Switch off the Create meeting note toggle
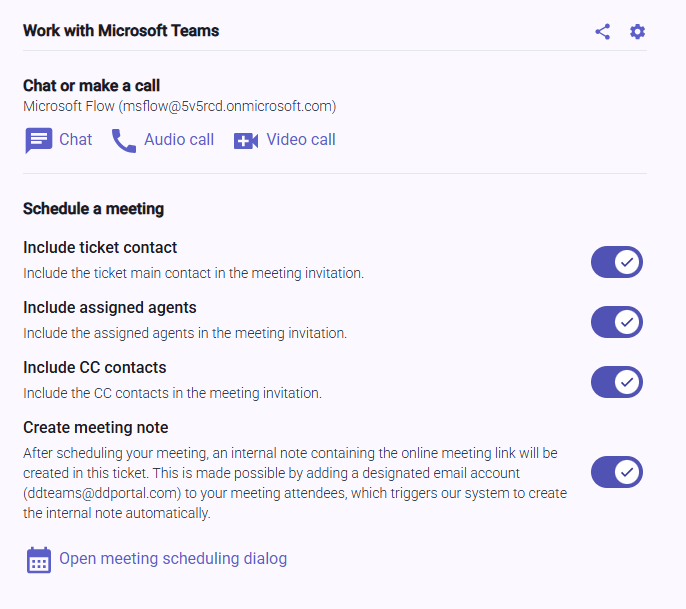 tap(616, 471)
